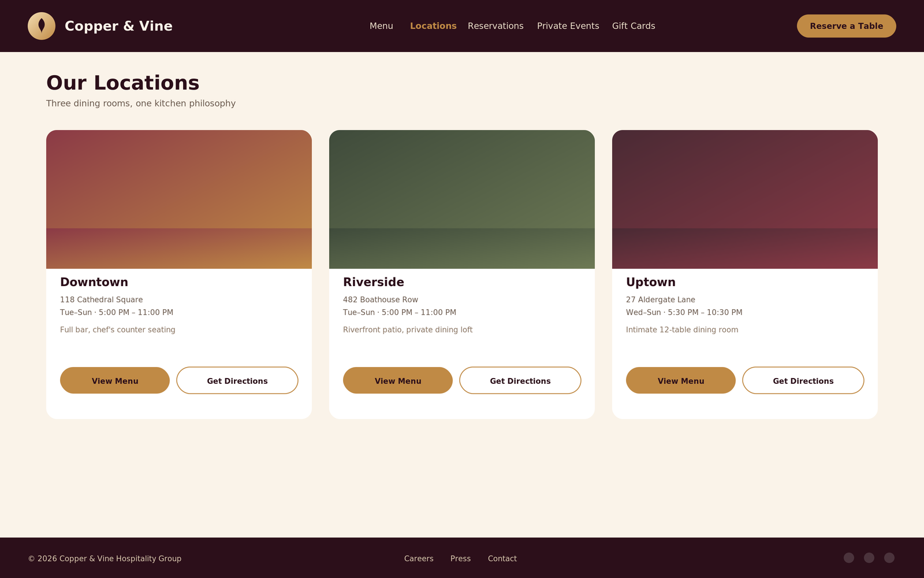Open the Press footer link

pos(460,558)
